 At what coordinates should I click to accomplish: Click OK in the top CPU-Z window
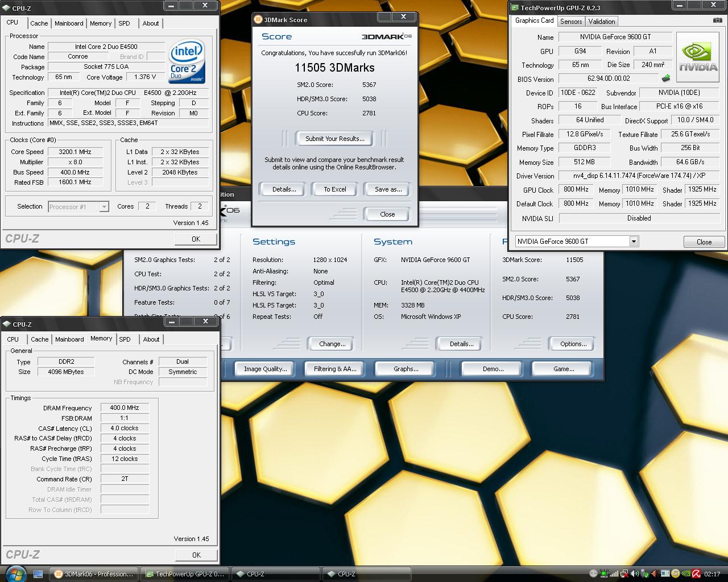coord(196,239)
